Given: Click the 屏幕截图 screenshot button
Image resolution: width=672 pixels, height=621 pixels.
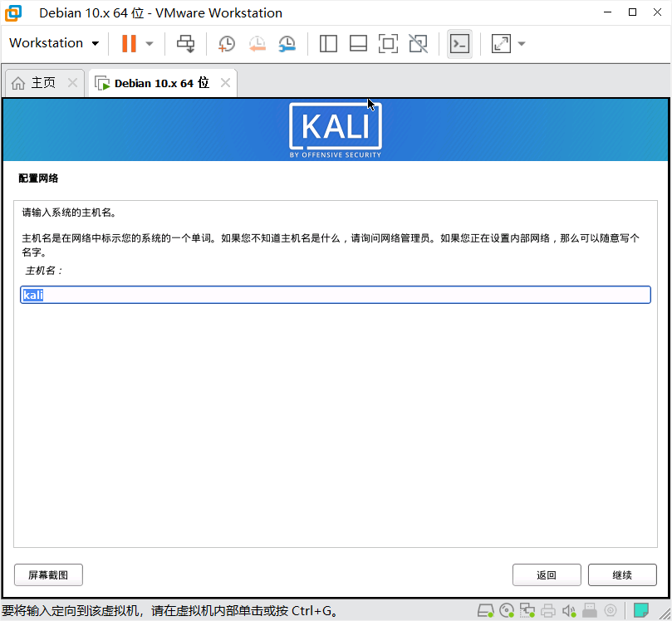Looking at the screenshot, I should coord(48,575).
